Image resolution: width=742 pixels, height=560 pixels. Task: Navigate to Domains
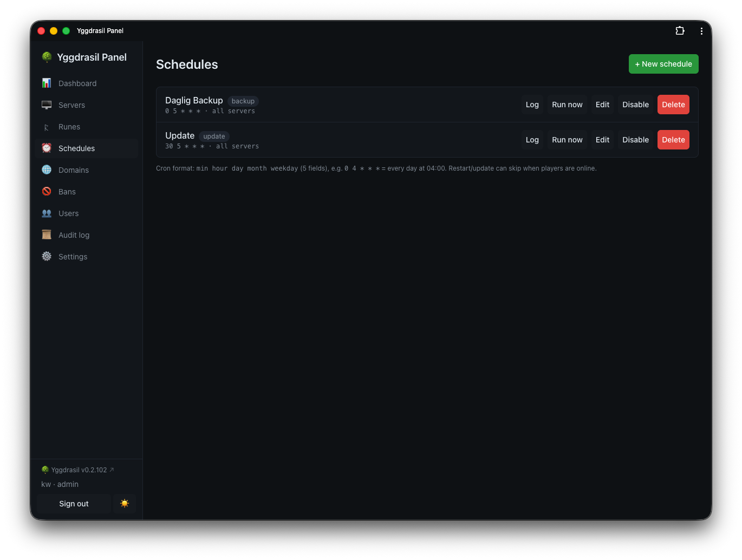click(x=87, y=170)
